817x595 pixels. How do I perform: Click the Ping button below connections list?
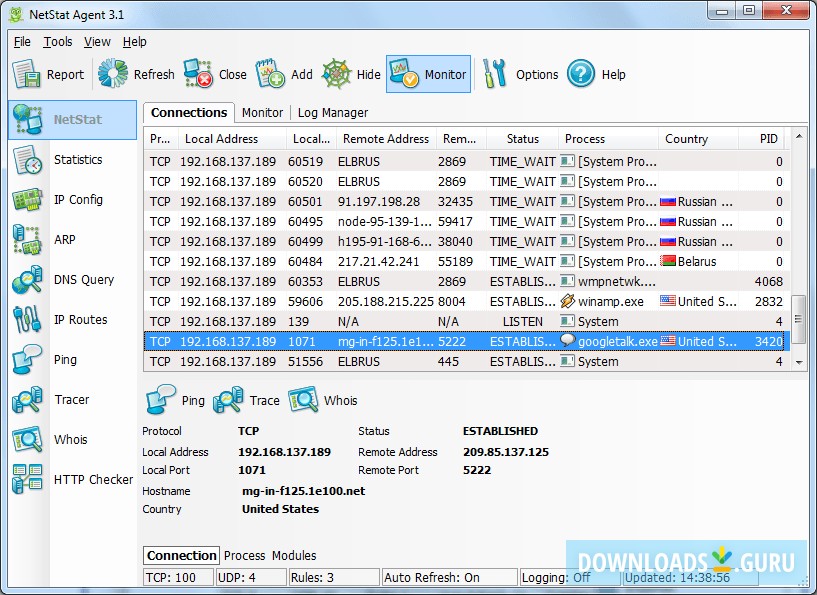click(175, 400)
